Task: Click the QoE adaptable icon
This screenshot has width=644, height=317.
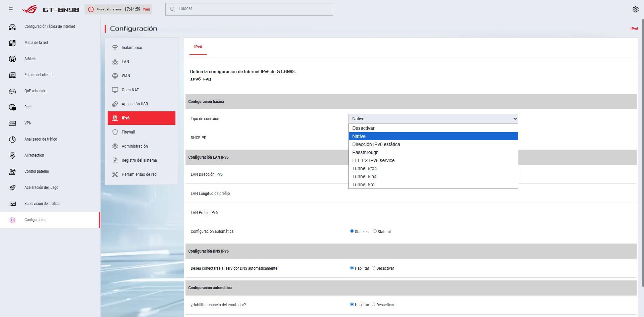Action: pos(12,91)
